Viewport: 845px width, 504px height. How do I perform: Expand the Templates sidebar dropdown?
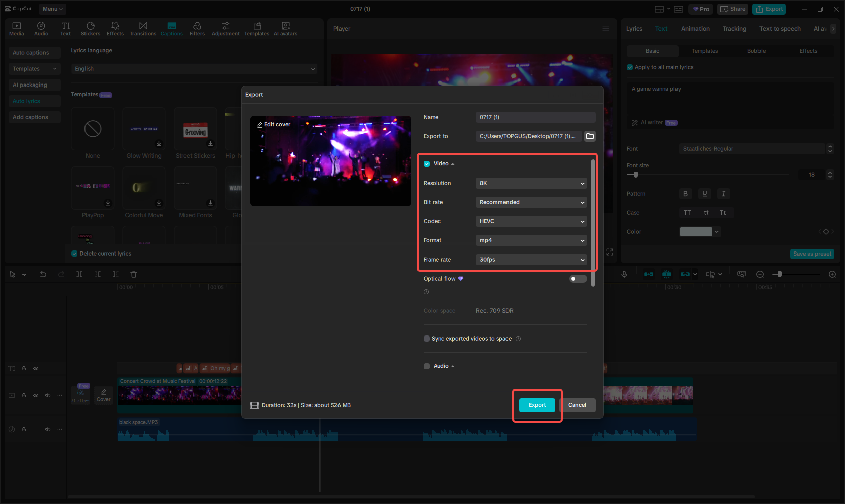[x=35, y=69]
